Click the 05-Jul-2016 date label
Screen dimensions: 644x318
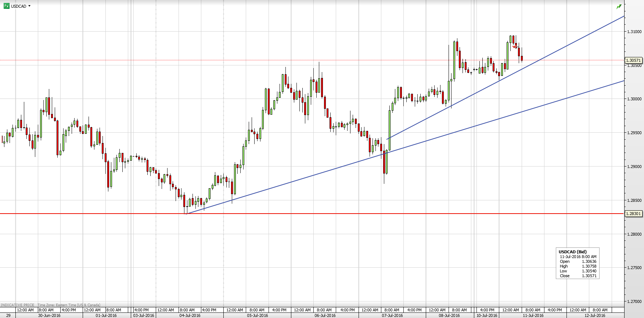click(257, 315)
